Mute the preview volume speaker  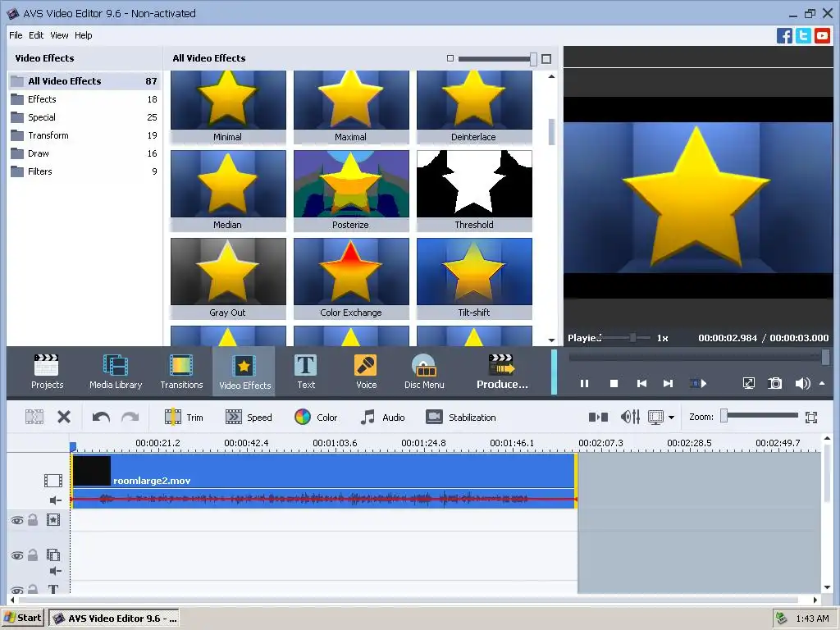point(802,384)
